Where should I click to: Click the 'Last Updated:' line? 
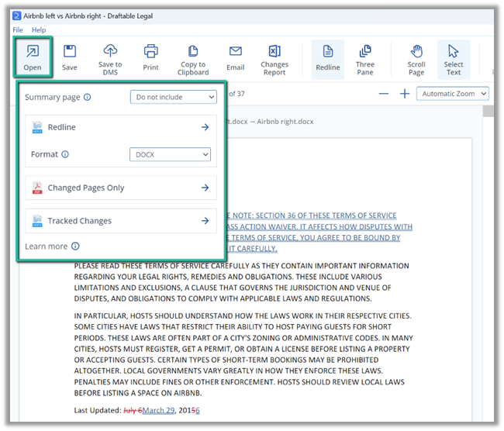click(x=137, y=410)
